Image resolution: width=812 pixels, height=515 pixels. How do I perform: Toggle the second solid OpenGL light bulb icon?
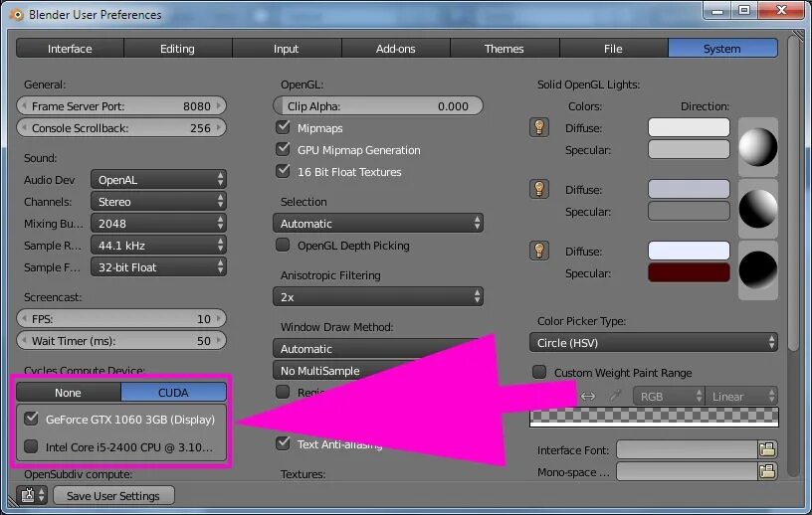[x=539, y=189]
